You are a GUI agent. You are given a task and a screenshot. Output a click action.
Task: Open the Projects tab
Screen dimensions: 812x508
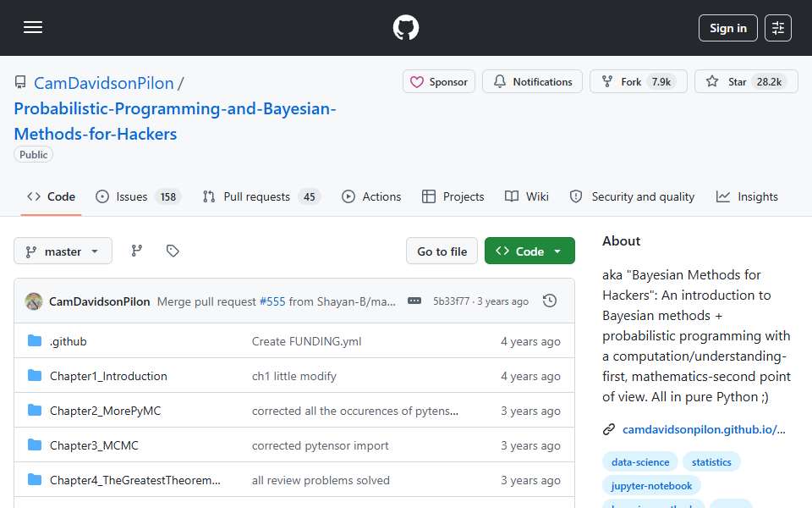[453, 197]
